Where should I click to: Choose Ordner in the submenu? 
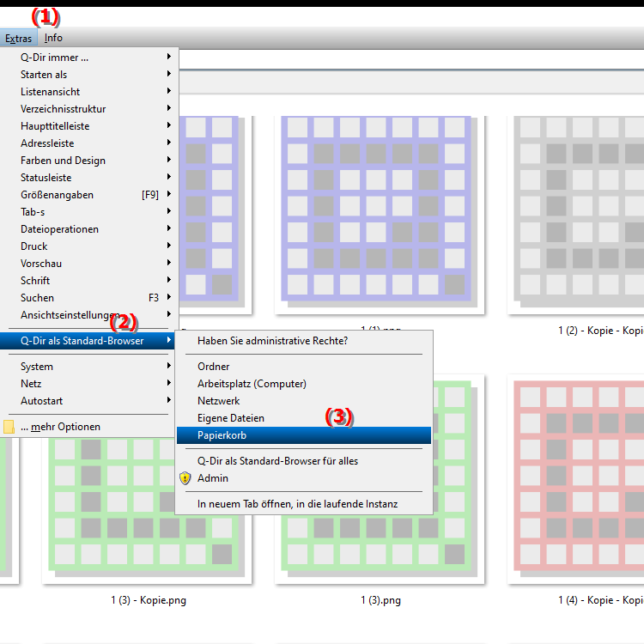coord(304,367)
